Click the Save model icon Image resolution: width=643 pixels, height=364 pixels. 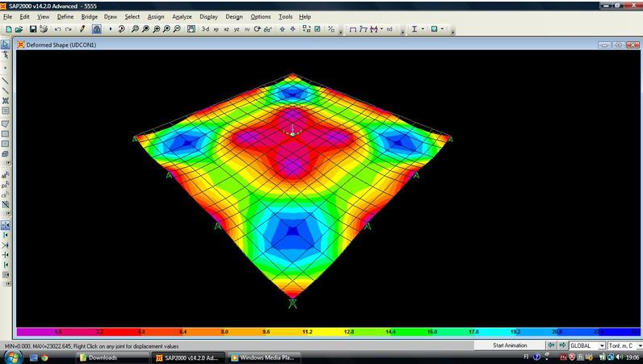(x=33, y=29)
